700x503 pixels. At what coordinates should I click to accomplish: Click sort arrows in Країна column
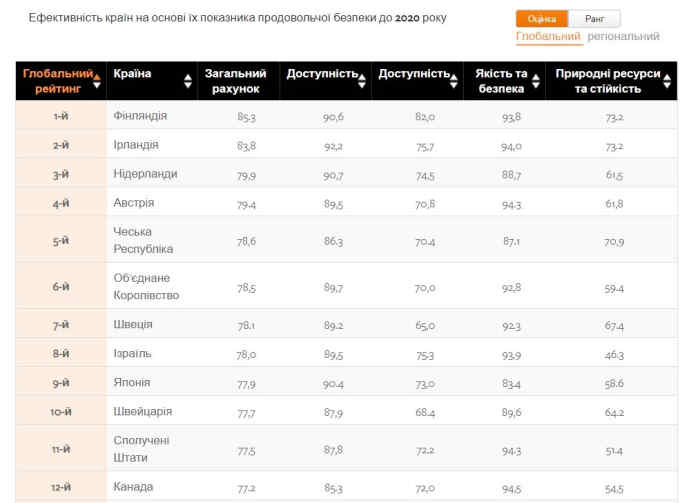click(187, 82)
